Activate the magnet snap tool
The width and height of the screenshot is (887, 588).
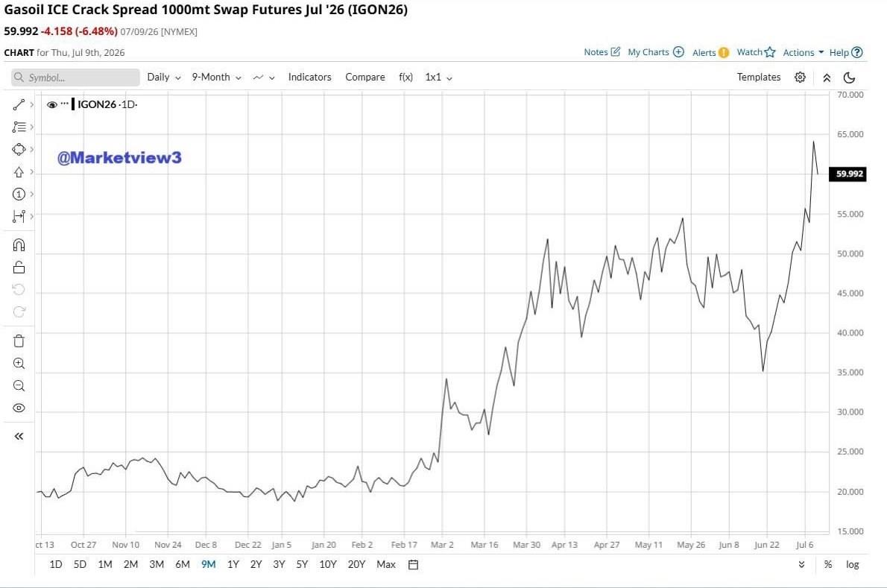coord(19,244)
